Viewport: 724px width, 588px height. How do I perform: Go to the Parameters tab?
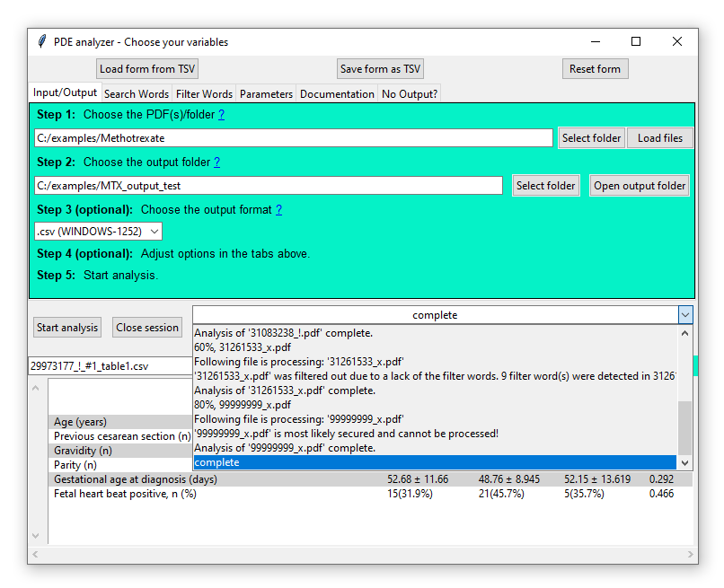266,94
